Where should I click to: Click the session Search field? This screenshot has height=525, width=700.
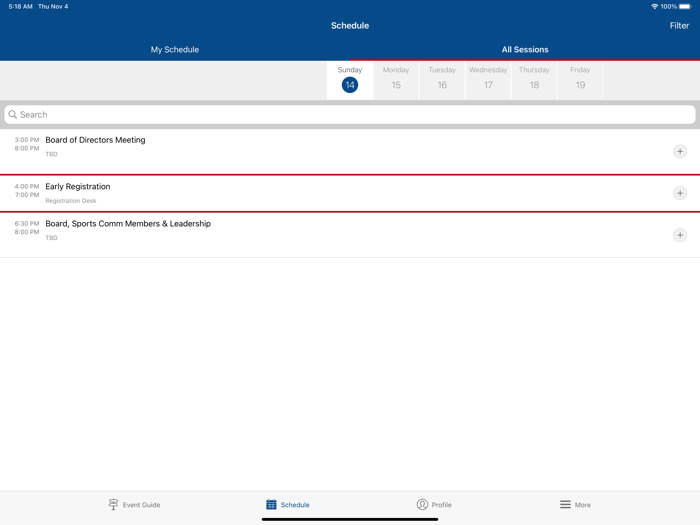click(x=350, y=115)
